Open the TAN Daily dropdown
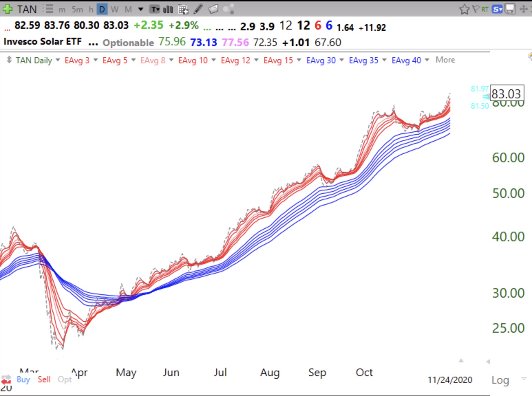This screenshot has height=396, width=532. [57, 60]
